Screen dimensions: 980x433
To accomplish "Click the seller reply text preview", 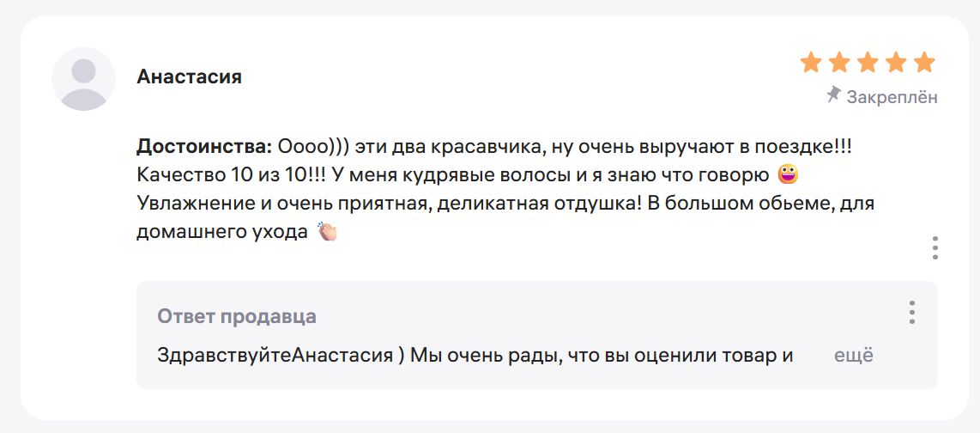I will 475,356.
